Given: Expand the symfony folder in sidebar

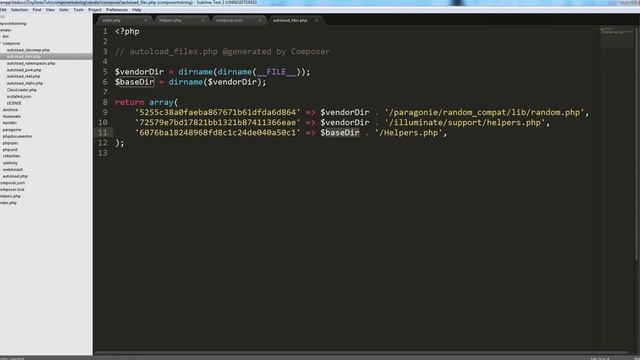Looking at the screenshot, I should pos(10,163).
